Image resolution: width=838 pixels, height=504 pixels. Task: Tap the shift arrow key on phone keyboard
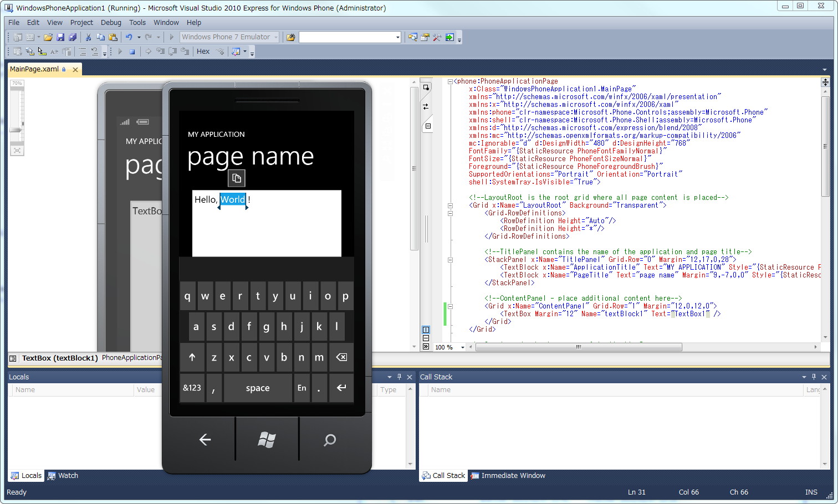[x=192, y=357]
